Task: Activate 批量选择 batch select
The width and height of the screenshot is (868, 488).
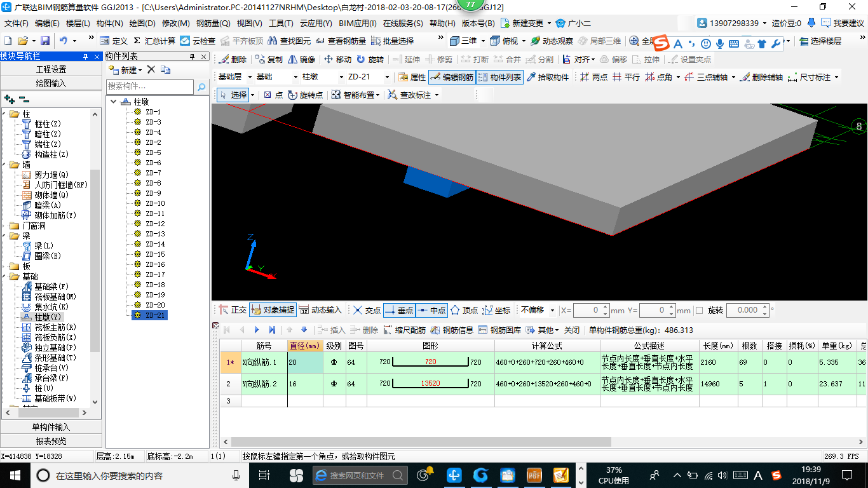Action: coord(391,41)
